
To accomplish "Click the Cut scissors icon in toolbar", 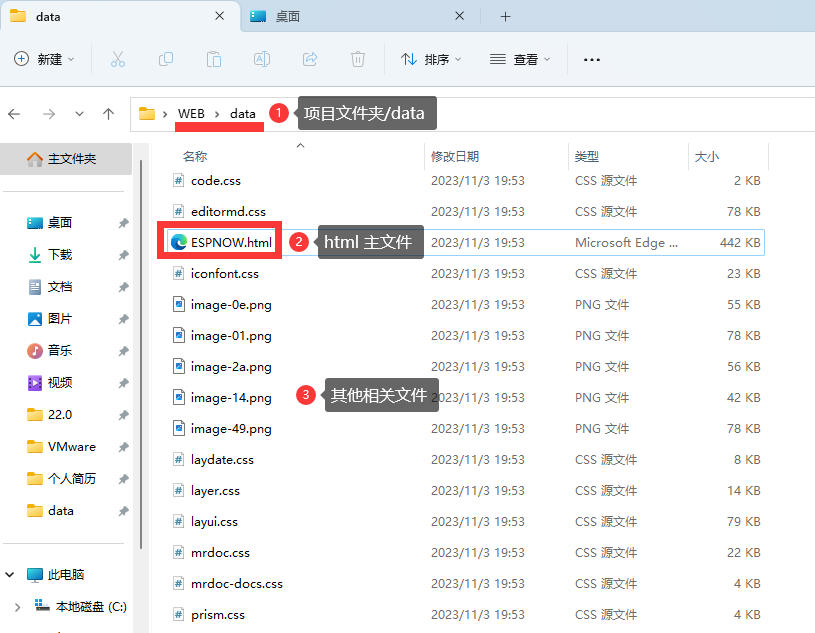I will 118,59.
